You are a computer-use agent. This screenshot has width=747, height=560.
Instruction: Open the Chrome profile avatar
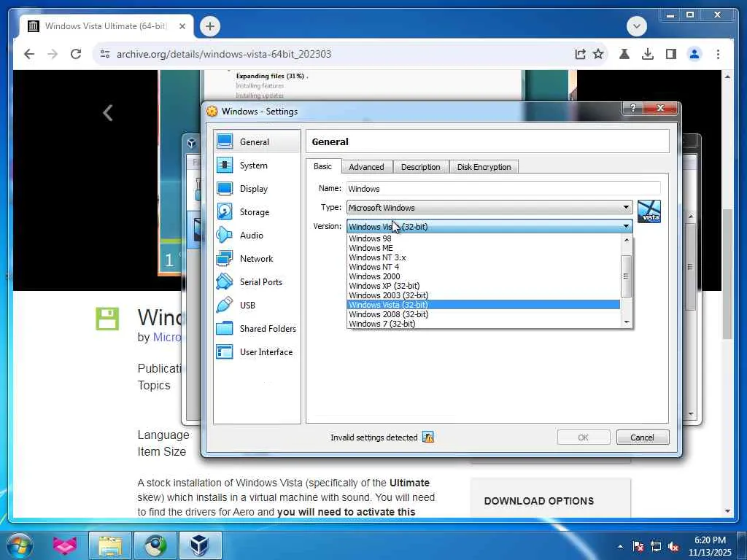pyautogui.click(x=694, y=54)
